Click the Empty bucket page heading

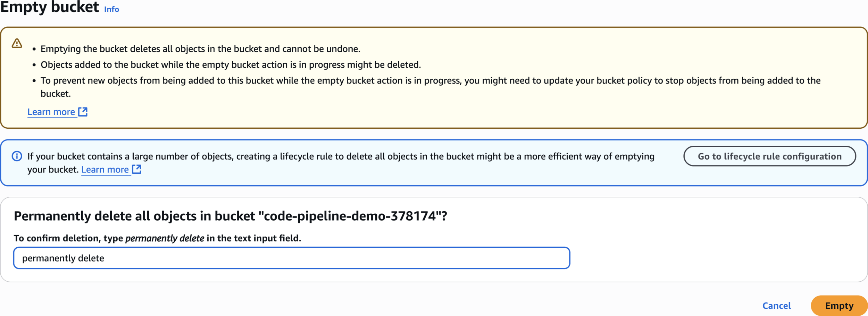[50, 7]
